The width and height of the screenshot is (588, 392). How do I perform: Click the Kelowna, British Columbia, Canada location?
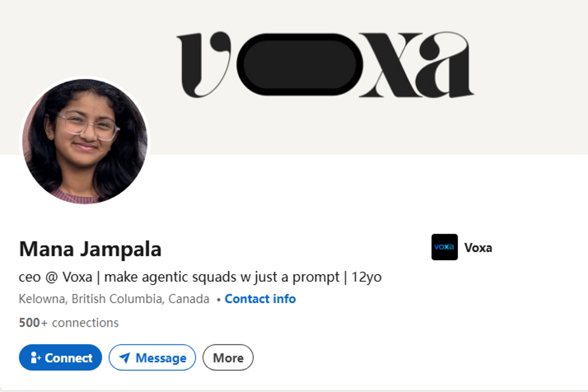tap(114, 299)
